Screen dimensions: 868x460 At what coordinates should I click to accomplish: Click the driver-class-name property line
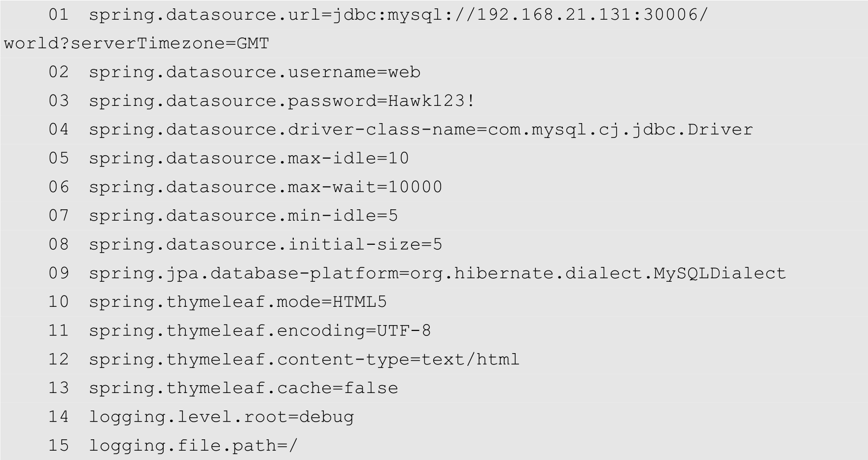pos(420,130)
